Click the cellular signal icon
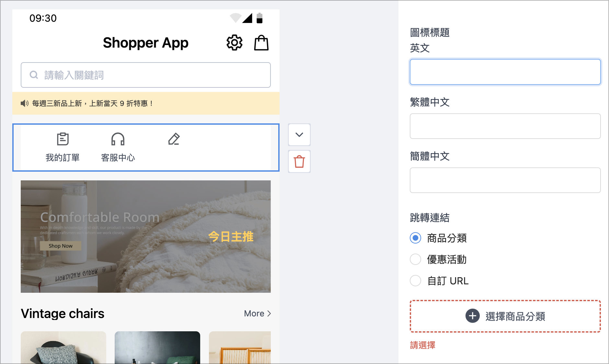Screen dimensions: 609x364 pyautogui.click(x=247, y=18)
